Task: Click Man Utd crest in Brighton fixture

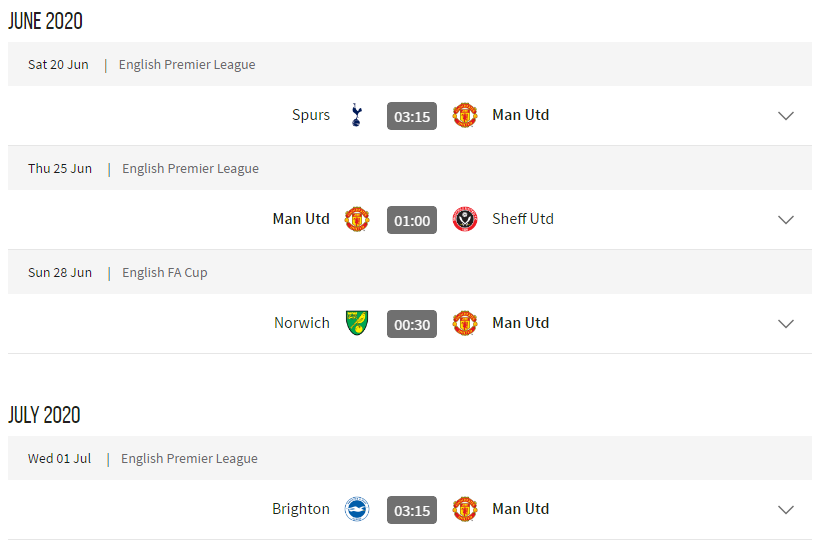Action: click(464, 510)
